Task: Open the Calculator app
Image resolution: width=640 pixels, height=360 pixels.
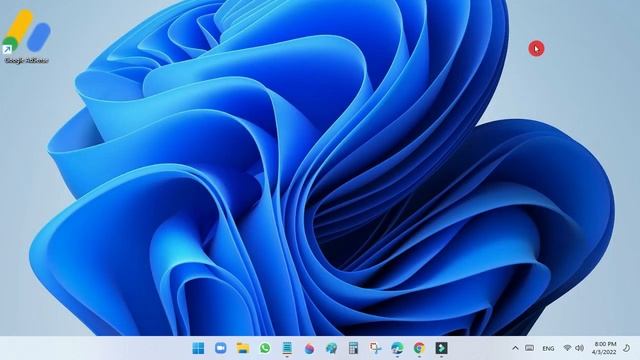Action: click(353, 348)
